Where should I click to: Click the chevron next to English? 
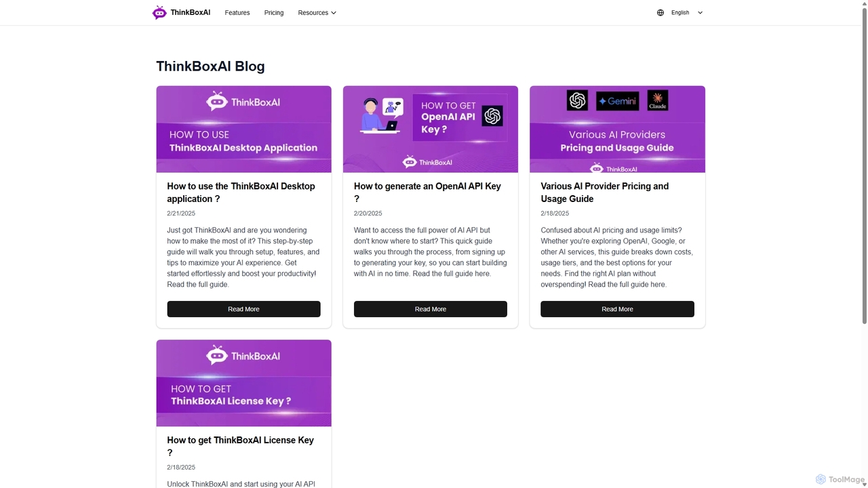click(x=701, y=12)
